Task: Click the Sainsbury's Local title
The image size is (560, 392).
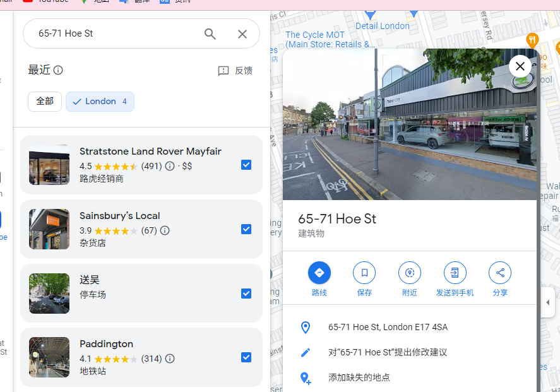Action: tap(120, 216)
